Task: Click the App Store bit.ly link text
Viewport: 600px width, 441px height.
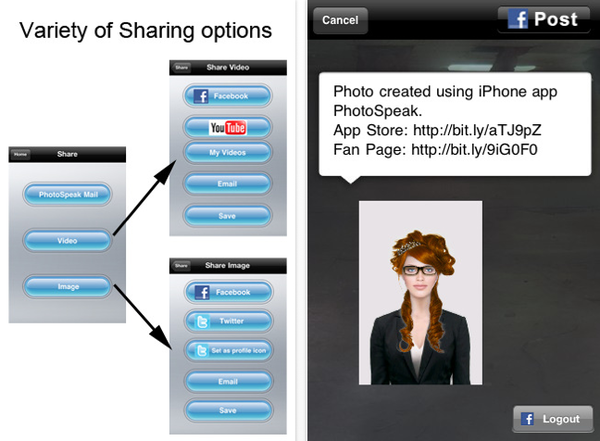Action: point(477,130)
